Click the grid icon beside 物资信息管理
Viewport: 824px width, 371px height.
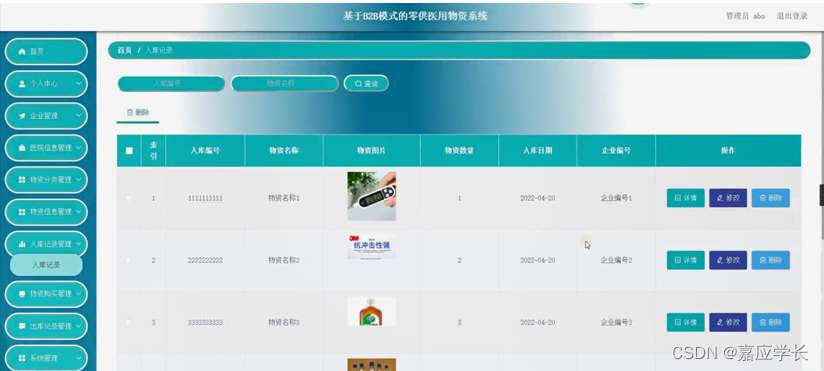coord(22,212)
